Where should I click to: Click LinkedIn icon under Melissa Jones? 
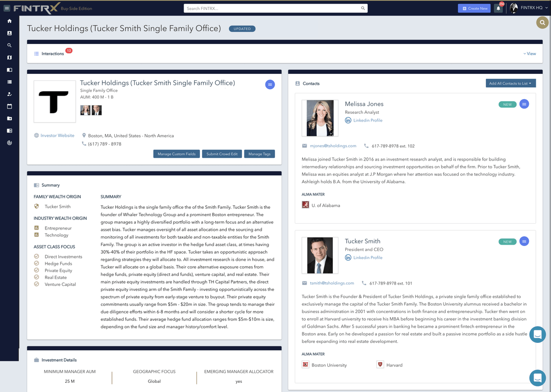348,120
